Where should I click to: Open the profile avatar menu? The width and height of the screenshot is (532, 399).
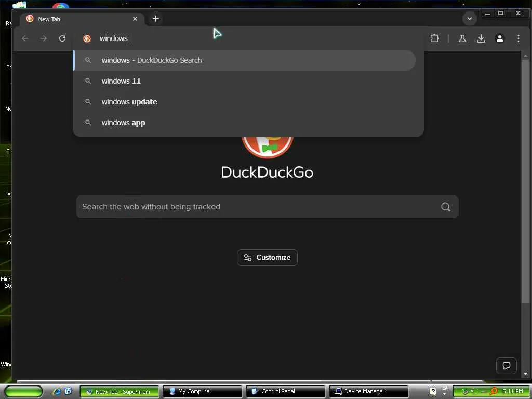[x=499, y=38]
